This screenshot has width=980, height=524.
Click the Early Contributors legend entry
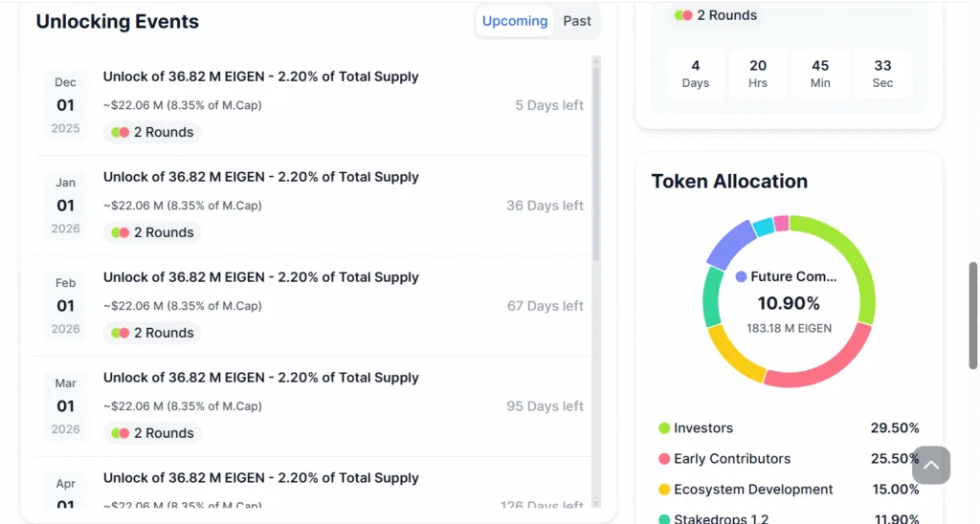coord(789,458)
